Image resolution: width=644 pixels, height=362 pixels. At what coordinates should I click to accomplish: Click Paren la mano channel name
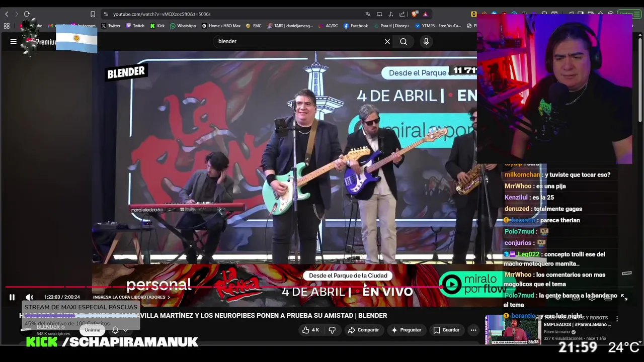tap(557, 332)
